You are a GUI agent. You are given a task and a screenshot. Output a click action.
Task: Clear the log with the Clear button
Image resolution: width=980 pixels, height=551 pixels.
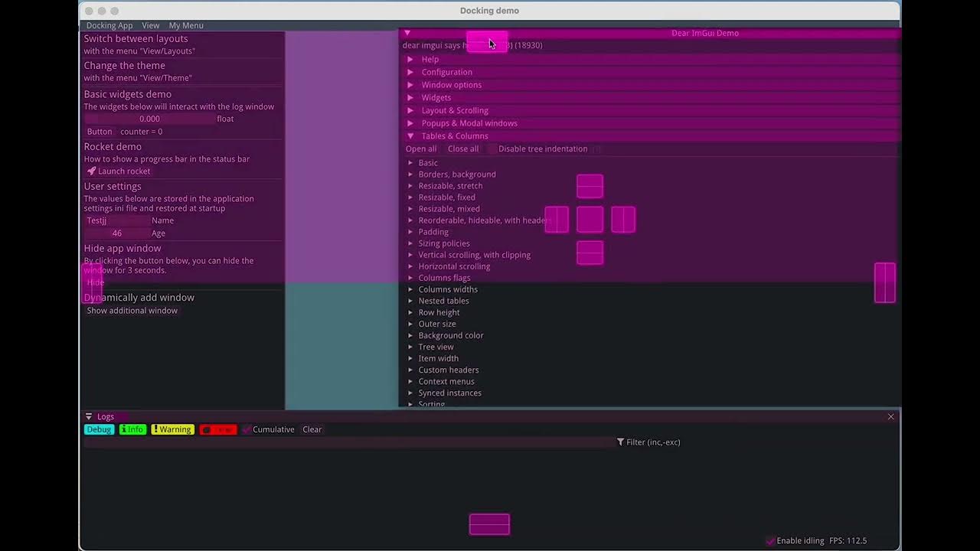(312, 429)
